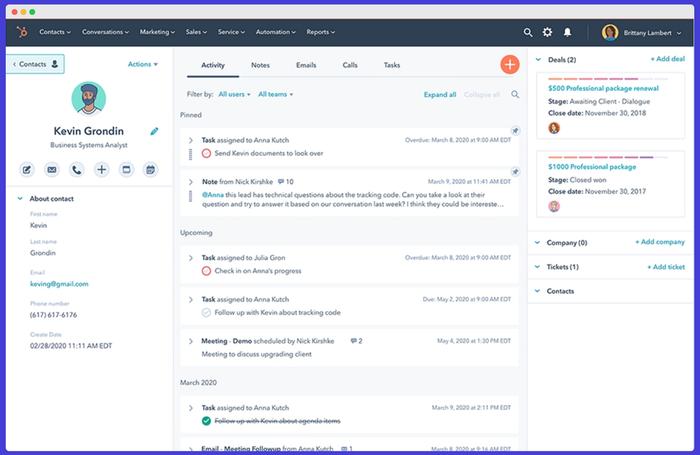This screenshot has width=700, height=455.
Task: Click Brittany Lambert's profile avatar
Action: click(x=609, y=33)
